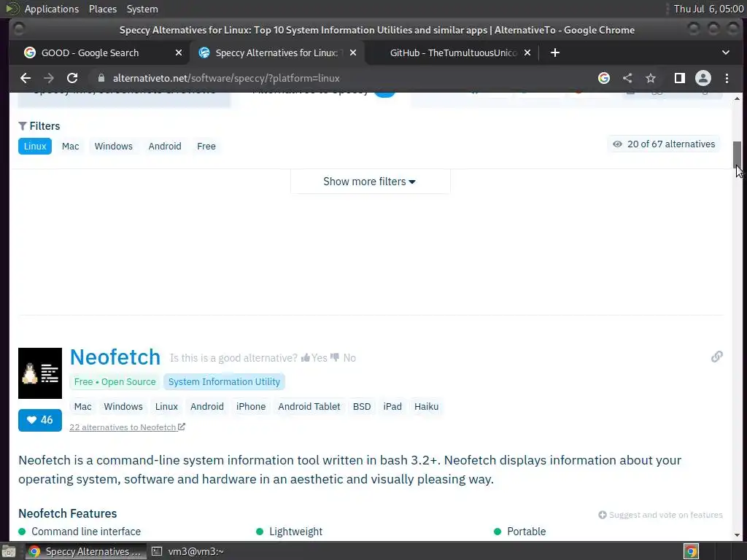Open the Neofetch title link
747x560 pixels.
[115, 357]
